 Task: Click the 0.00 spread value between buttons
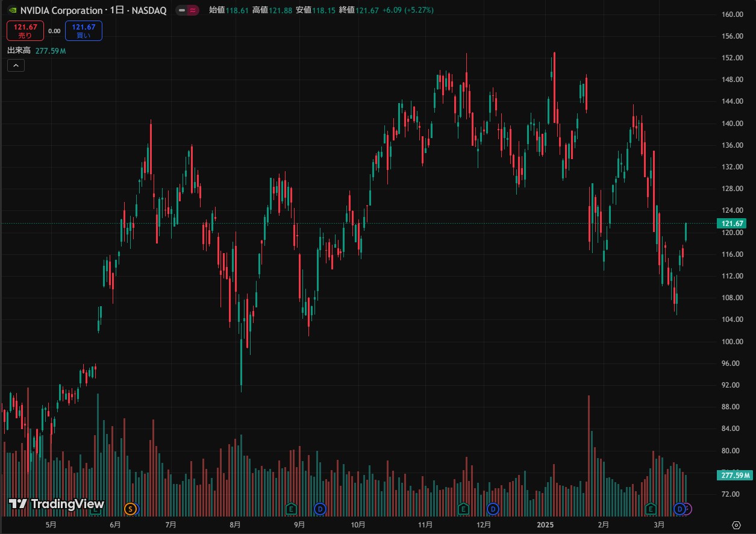point(54,31)
